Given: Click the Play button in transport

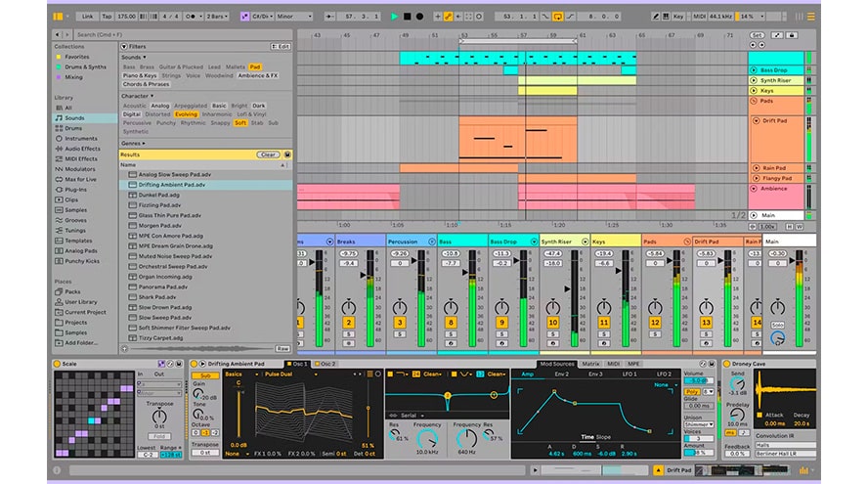Looking at the screenshot, I should [394, 17].
